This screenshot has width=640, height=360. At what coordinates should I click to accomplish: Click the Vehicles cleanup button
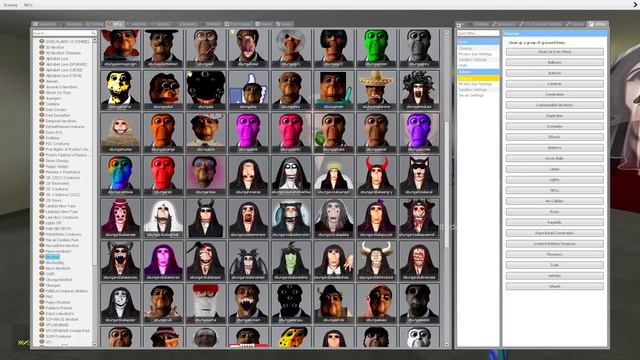coord(554,276)
